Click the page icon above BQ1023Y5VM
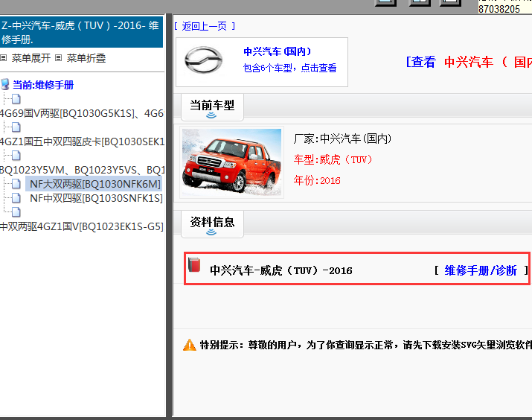 [x=16, y=156]
